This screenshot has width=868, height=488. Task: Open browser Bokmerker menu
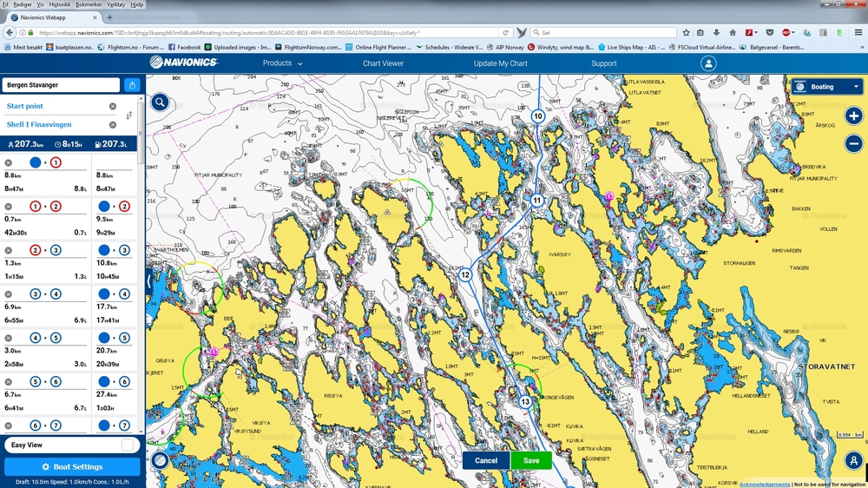[x=89, y=4]
